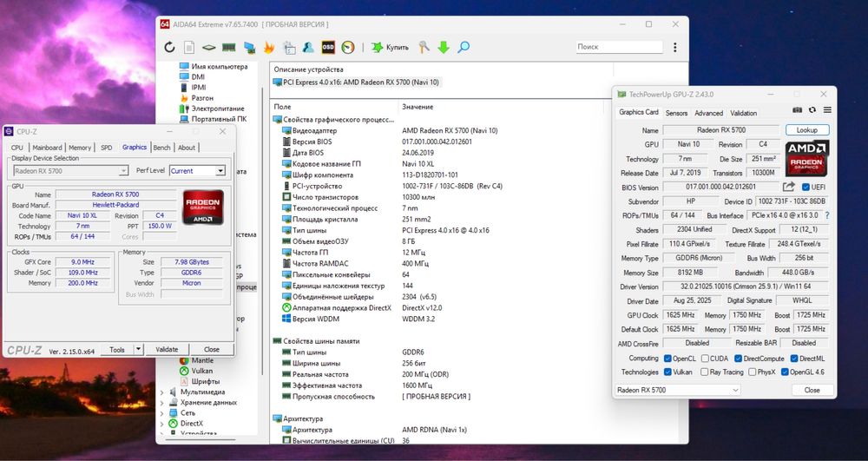Toggle the Ray Tracing checkbox
The height and width of the screenshot is (461, 868).
click(705, 372)
